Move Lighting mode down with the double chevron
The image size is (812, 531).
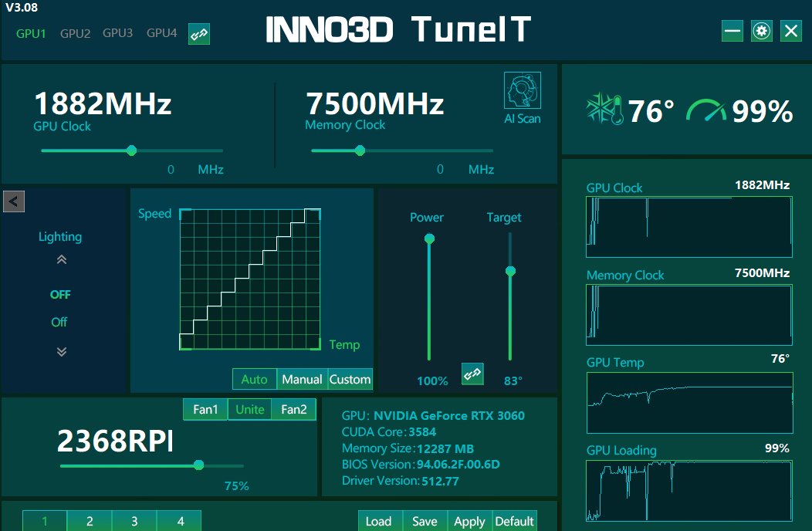pyautogui.click(x=62, y=352)
